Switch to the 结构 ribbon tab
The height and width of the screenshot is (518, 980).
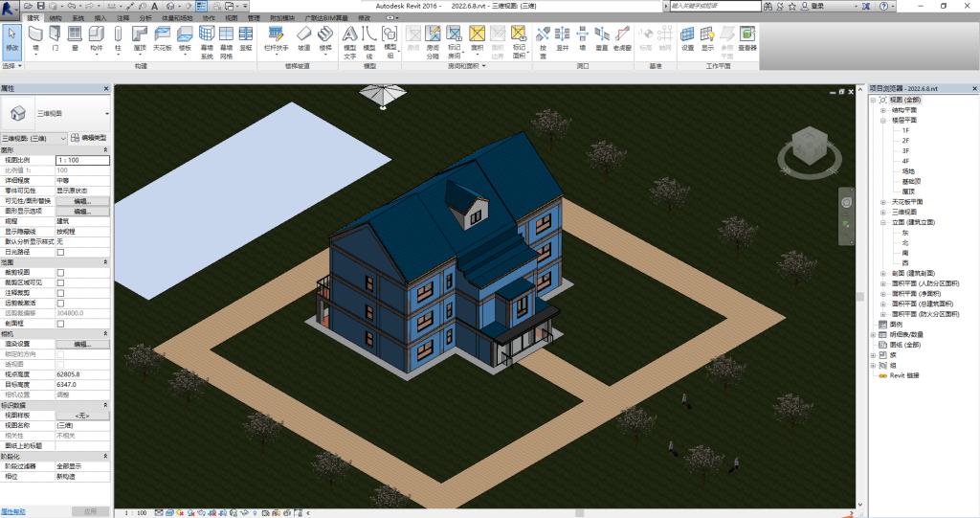[x=56, y=17]
